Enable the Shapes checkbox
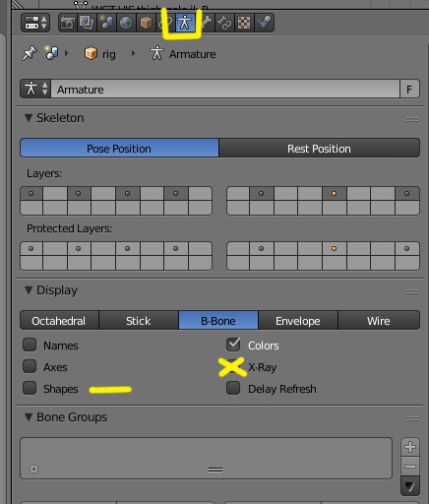 [x=30, y=388]
